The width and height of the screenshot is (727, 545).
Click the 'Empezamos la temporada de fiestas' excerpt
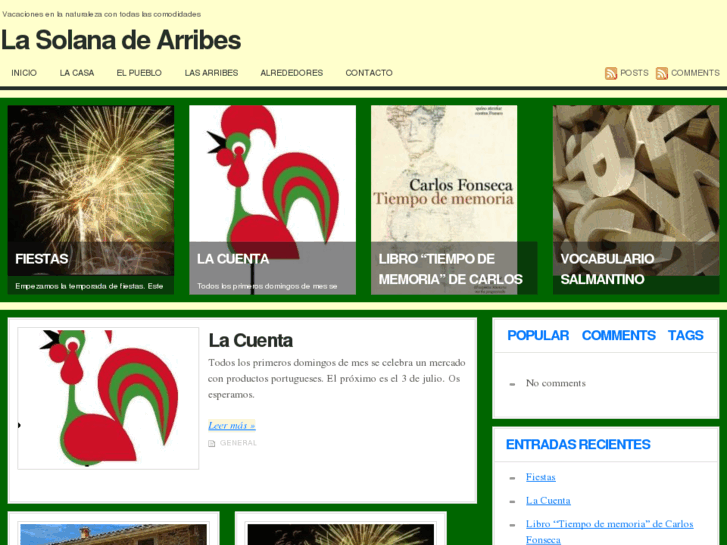89,286
